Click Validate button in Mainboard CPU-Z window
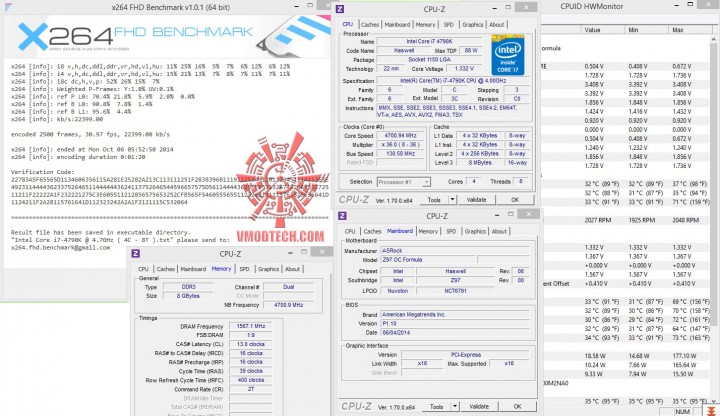The width and height of the screenshot is (720, 416). click(x=479, y=406)
